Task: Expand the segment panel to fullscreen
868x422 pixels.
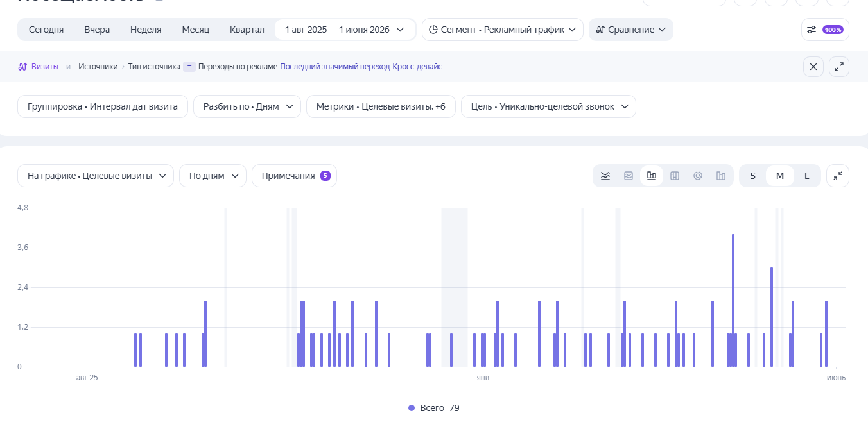Action: [x=839, y=67]
